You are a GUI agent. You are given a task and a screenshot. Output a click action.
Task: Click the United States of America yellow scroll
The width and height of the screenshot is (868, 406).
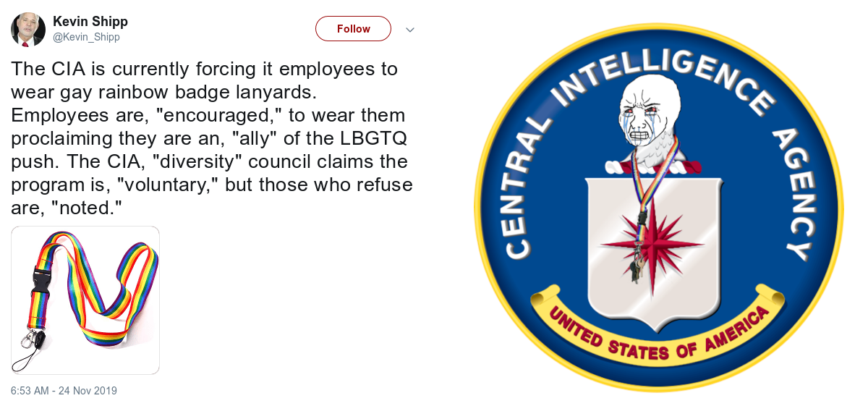(657, 324)
